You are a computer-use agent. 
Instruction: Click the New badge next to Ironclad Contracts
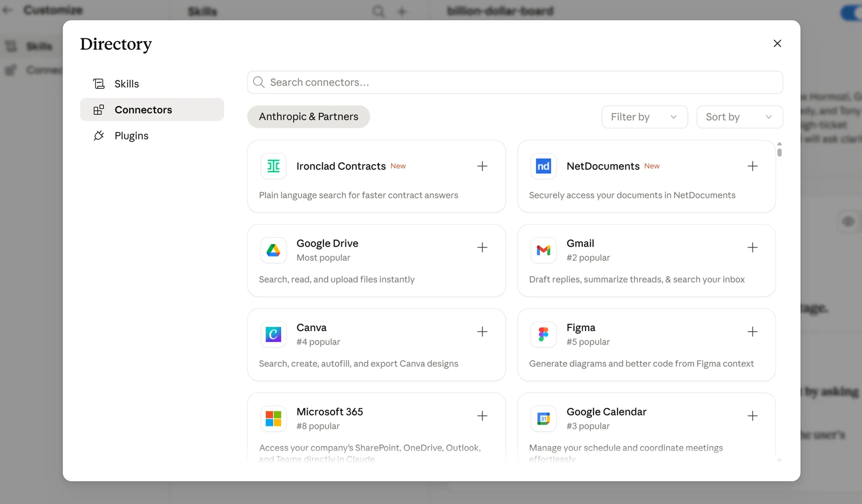tap(398, 166)
